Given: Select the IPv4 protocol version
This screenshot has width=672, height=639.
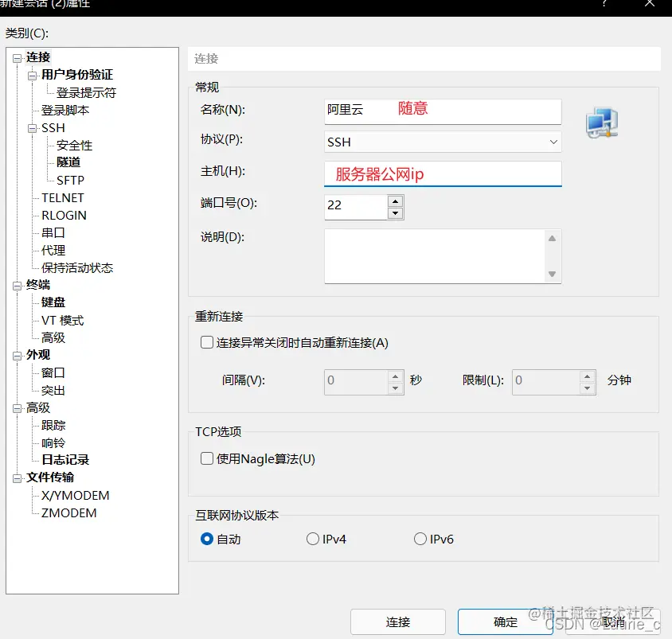Looking at the screenshot, I should 313,539.
